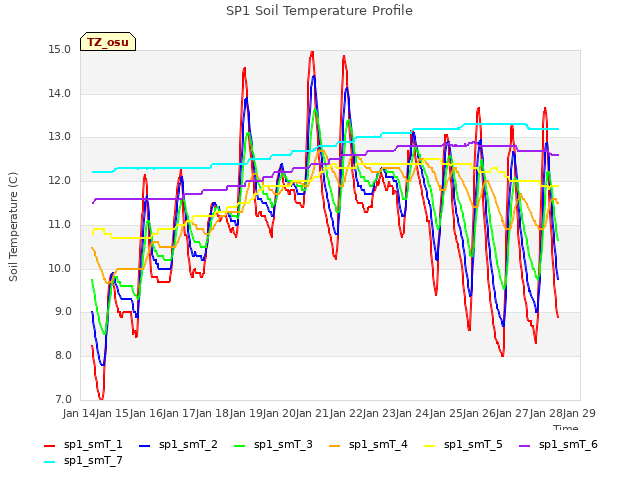This screenshot has height=480, width=640.
Task: Click the orange sp1_smT_4 legend swatch
Action: [334, 446]
